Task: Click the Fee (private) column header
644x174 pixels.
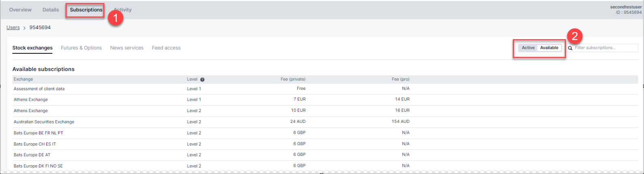Action: coord(293,79)
